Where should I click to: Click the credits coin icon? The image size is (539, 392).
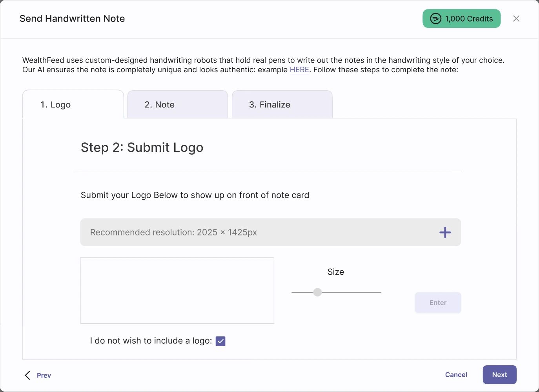tap(435, 18)
